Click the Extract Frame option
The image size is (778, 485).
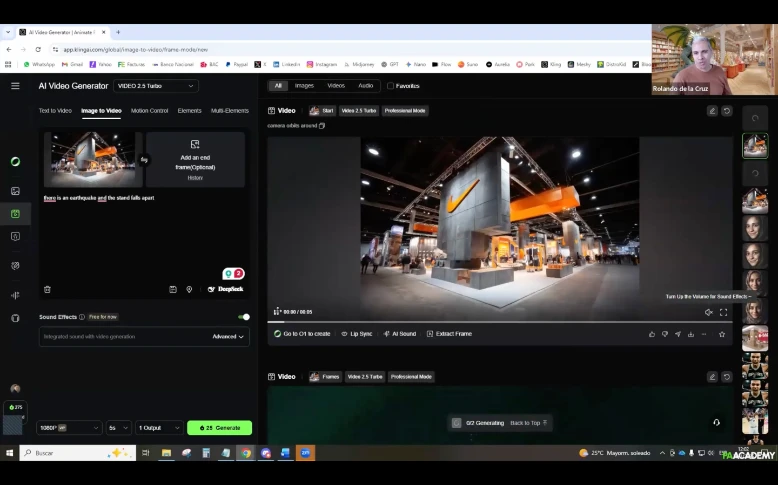click(x=449, y=334)
